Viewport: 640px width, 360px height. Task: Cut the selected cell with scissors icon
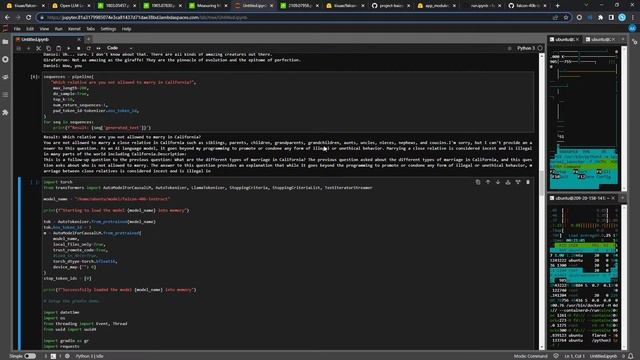(38, 48)
